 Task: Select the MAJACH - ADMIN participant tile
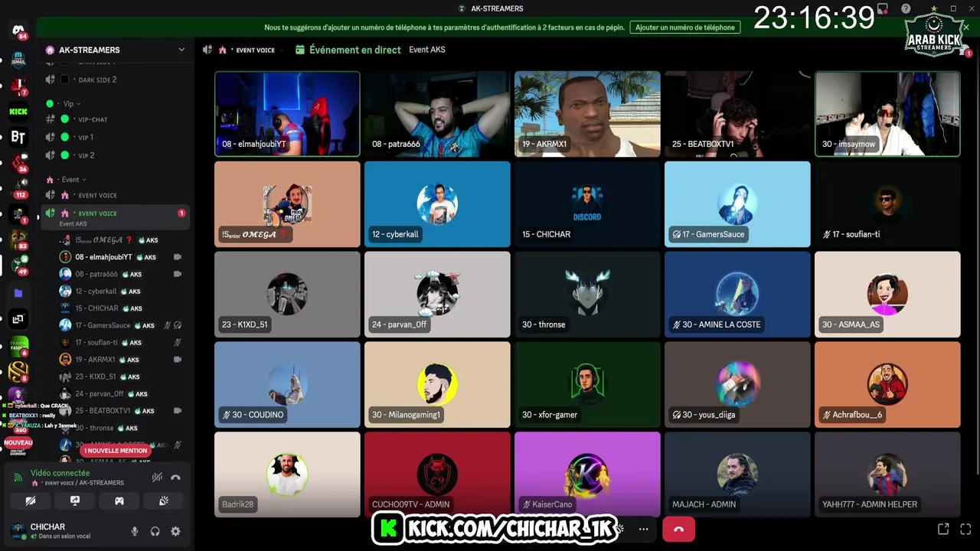click(737, 474)
